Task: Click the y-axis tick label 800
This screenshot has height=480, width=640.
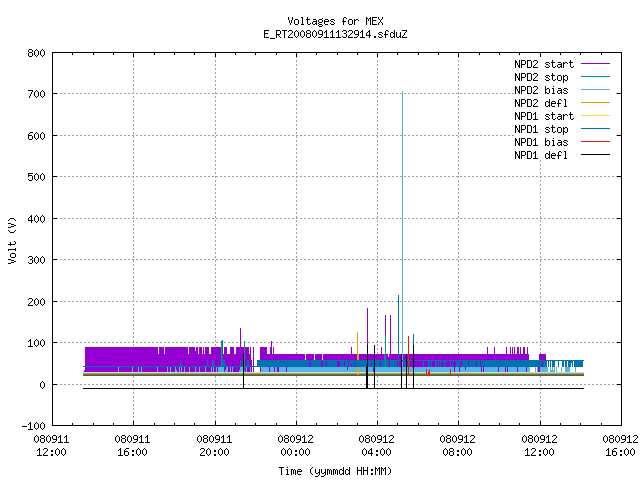Action: [36, 53]
